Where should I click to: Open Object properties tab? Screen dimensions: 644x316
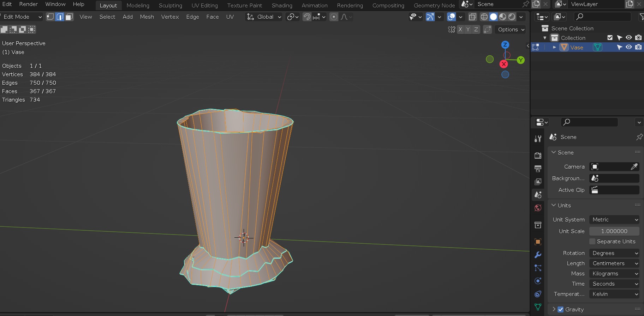pos(538,242)
